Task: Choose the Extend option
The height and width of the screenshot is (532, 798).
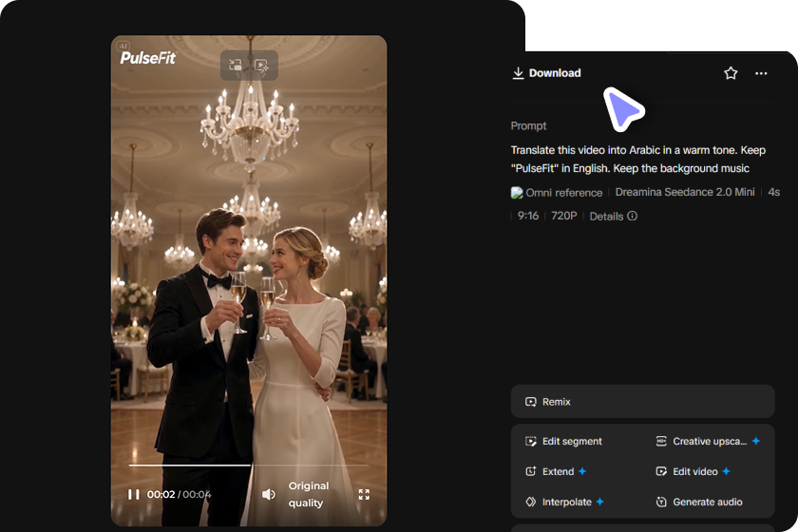Action: [x=556, y=471]
